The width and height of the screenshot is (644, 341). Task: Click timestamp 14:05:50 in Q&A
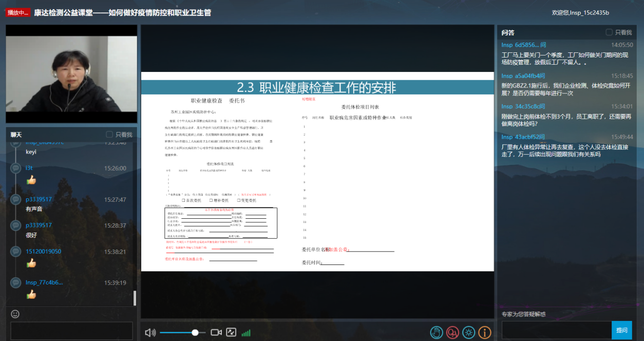pos(622,45)
